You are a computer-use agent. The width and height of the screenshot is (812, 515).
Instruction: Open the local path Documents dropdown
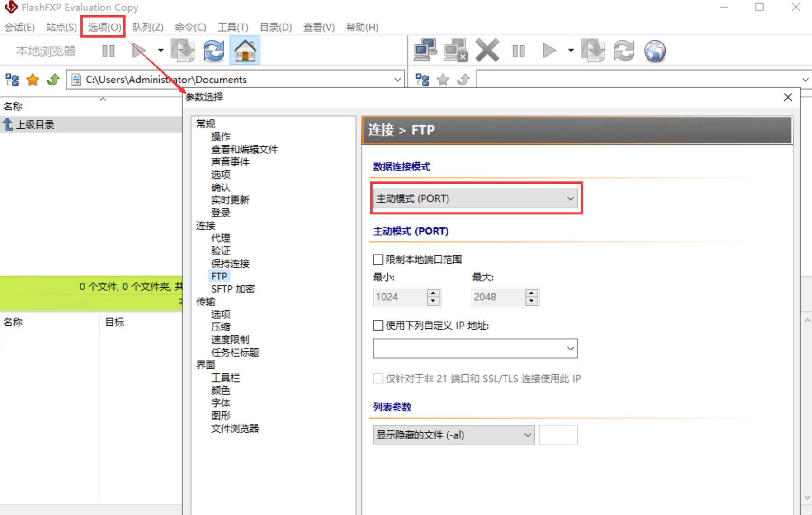pos(397,80)
